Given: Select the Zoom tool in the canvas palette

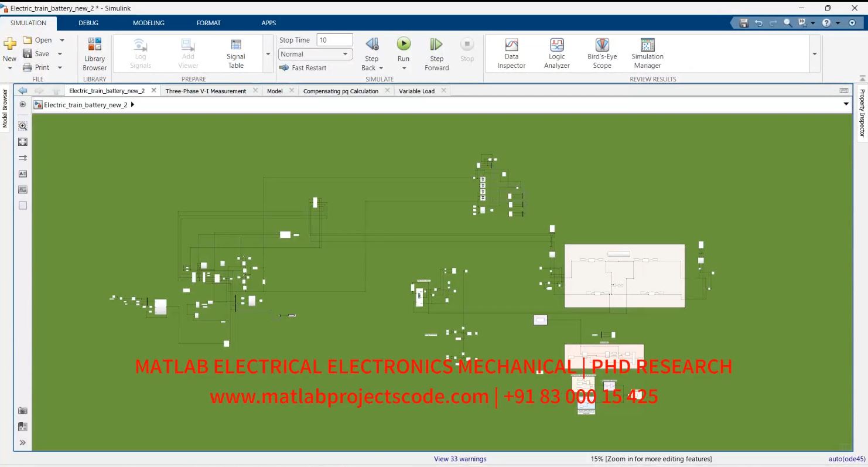Looking at the screenshot, I should pos(22,125).
